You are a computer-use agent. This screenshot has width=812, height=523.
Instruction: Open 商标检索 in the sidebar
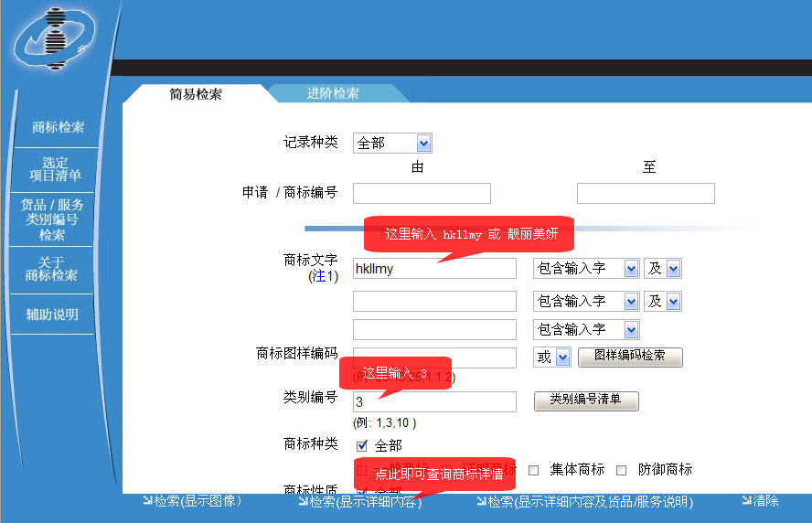[59, 127]
